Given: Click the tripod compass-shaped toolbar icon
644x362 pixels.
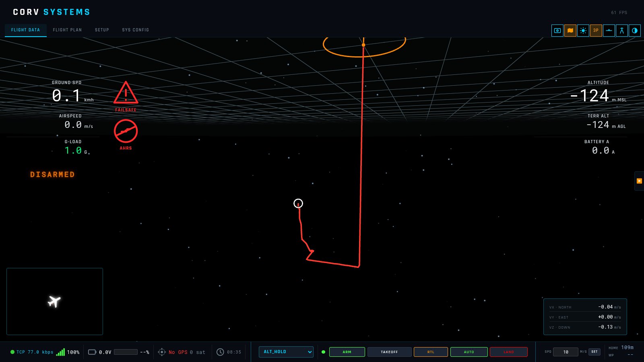Looking at the screenshot, I should point(622,31).
